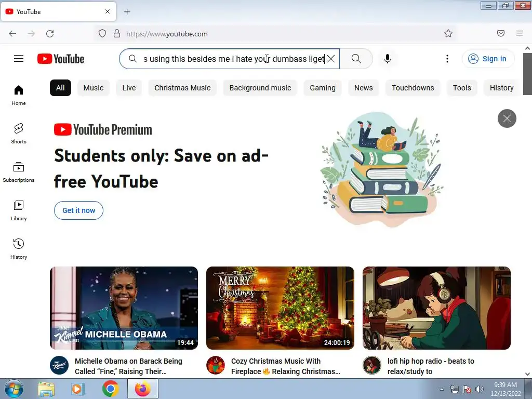Screen dimensions: 532x399
Task: Open volume control in system tray
Action: (x=480, y=389)
